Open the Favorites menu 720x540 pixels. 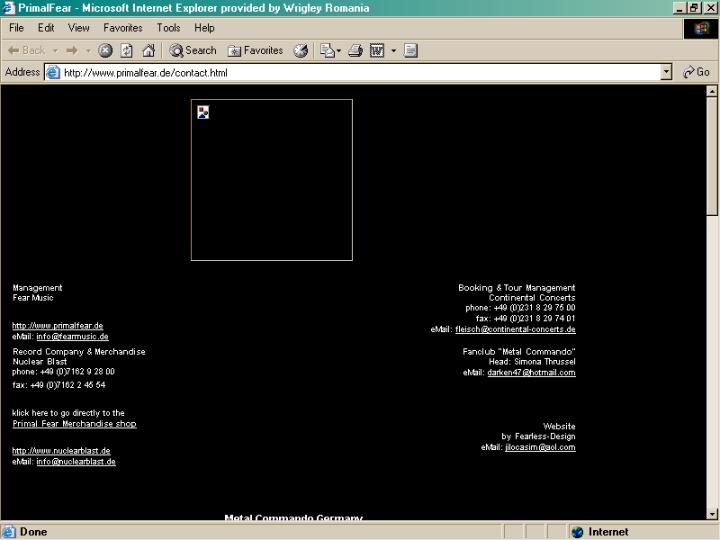(123, 28)
